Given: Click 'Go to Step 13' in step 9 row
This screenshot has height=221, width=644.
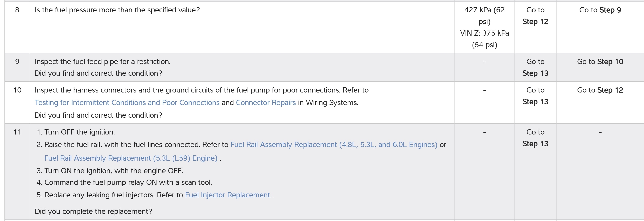Looking at the screenshot, I should (535, 68).
